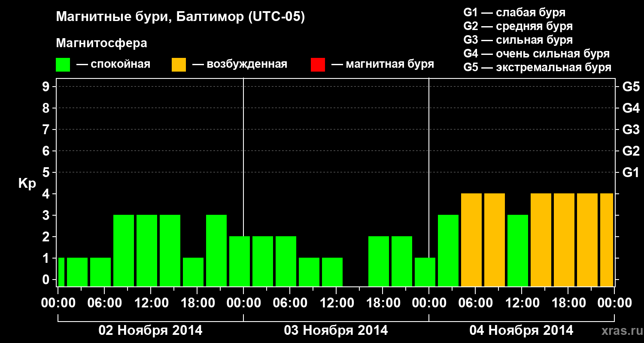Click the '12:00' time label for 02 Ноября
Image resolution: width=644 pixels, height=343 pixels.
(x=151, y=303)
